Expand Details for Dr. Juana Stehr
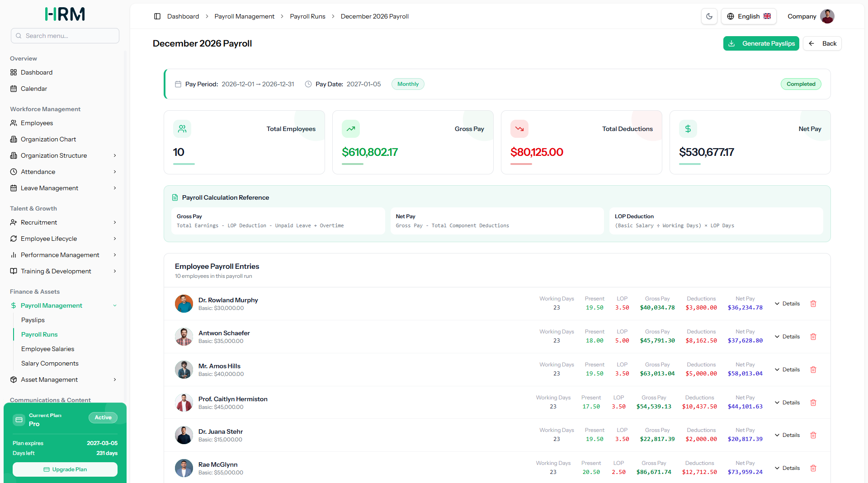Screen dimensions: 868x483 click(x=787, y=435)
